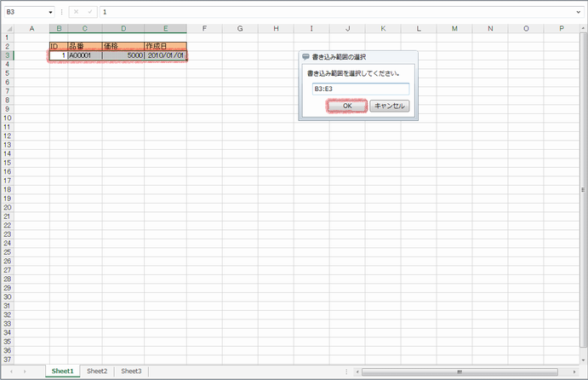Click the vertical scrollbar down arrow
Screen dimensions: 588x380
point(583,360)
